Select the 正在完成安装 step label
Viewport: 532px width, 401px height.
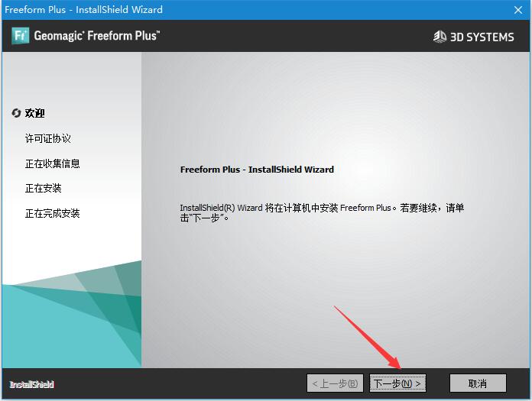pyautogui.click(x=52, y=213)
